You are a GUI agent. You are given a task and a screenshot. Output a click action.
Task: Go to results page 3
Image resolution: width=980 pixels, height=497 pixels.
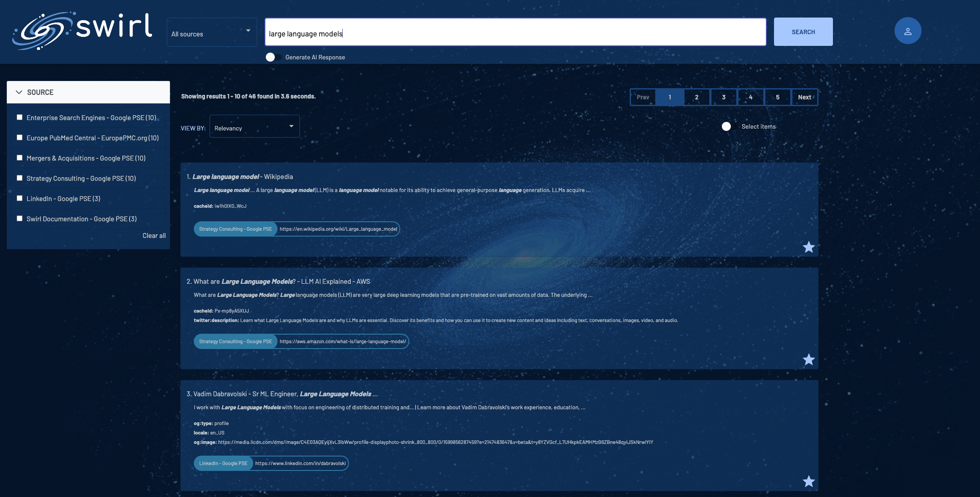(x=723, y=97)
